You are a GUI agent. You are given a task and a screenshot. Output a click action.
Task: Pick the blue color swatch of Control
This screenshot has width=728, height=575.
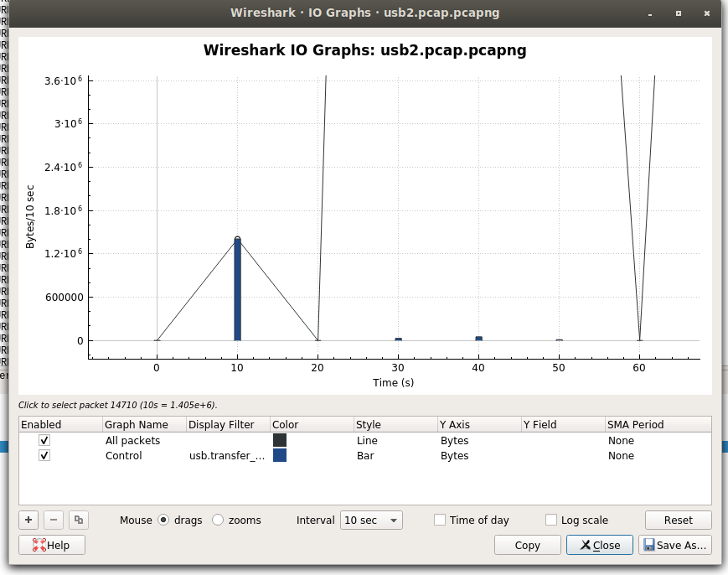click(x=280, y=456)
